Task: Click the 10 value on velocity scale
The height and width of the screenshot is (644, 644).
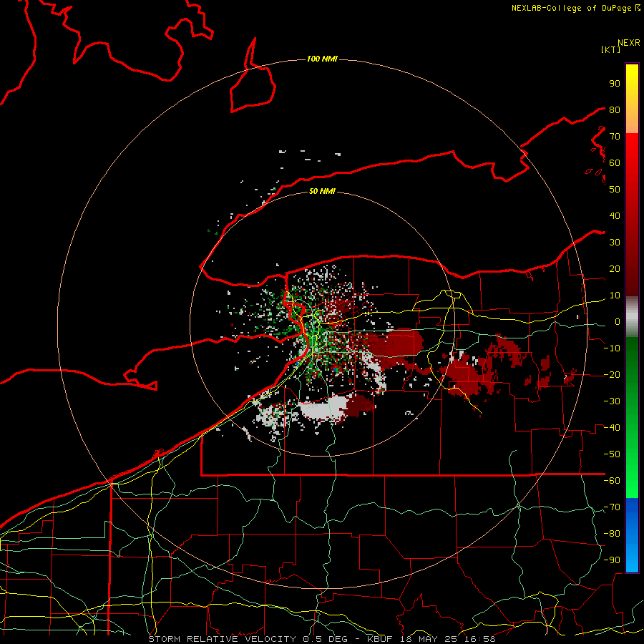Action: [x=615, y=296]
